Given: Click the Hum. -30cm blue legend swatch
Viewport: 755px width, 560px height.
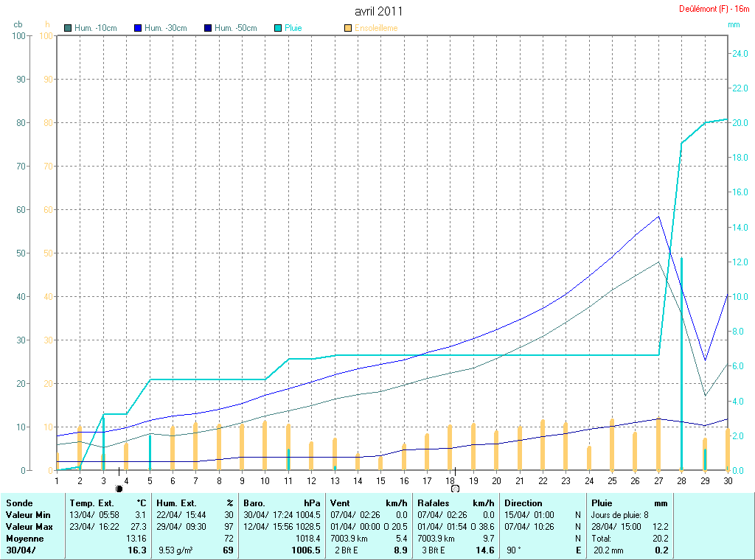Looking at the screenshot, I should point(138,28).
